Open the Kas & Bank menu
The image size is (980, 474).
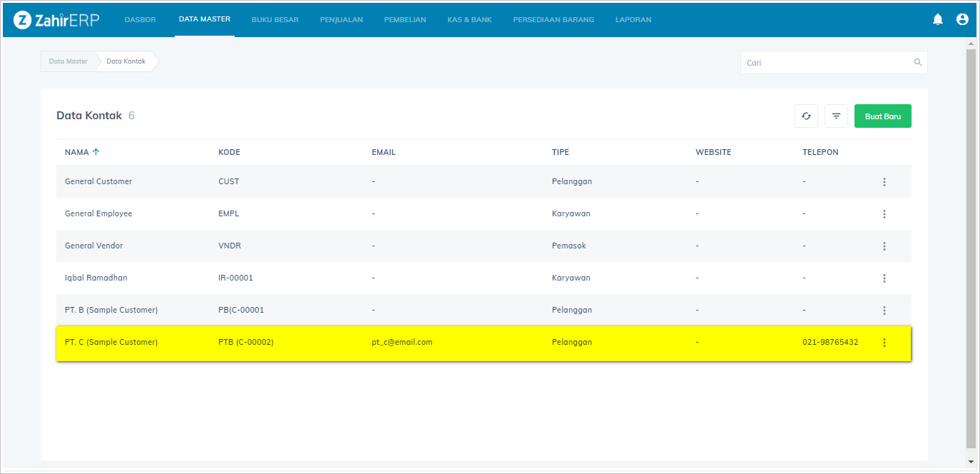coord(469,20)
